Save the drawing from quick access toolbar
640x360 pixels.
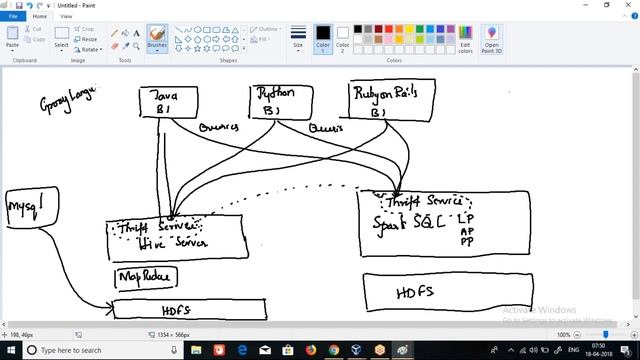(x=19, y=5)
